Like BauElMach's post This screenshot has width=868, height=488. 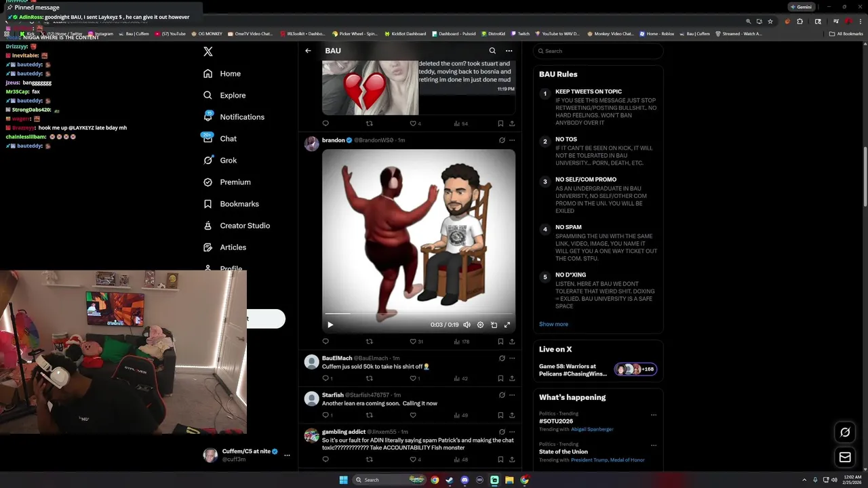click(414, 378)
